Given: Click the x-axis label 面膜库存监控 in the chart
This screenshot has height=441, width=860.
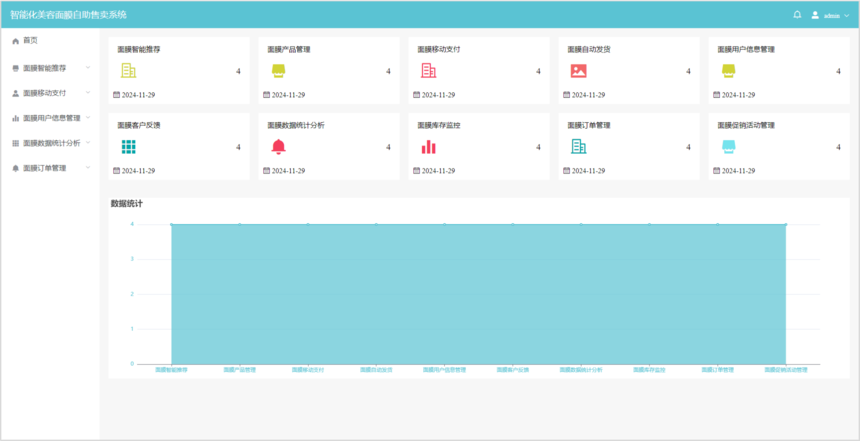Looking at the screenshot, I should 649,370.
